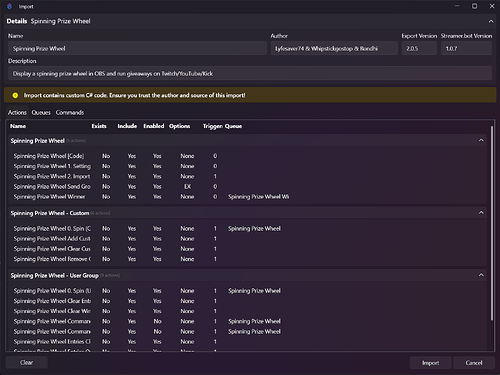Select the Spinning Prize Wheel 2. Import row
500x375 pixels.
tap(247, 176)
